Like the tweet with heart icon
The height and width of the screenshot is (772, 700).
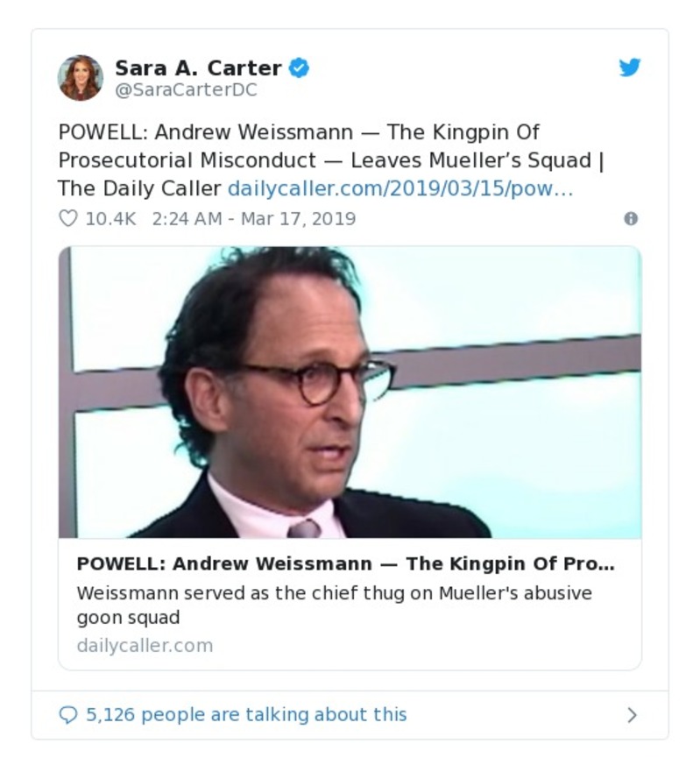tap(68, 218)
